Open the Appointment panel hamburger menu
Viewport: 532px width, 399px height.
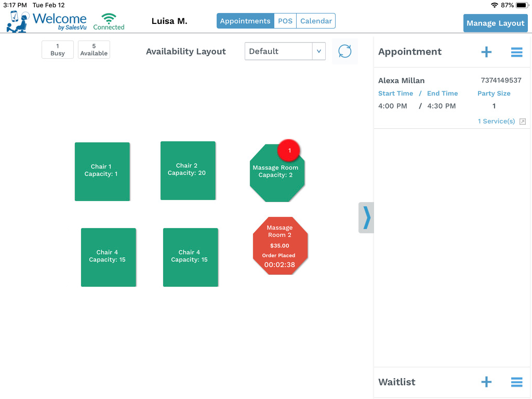[x=516, y=52]
